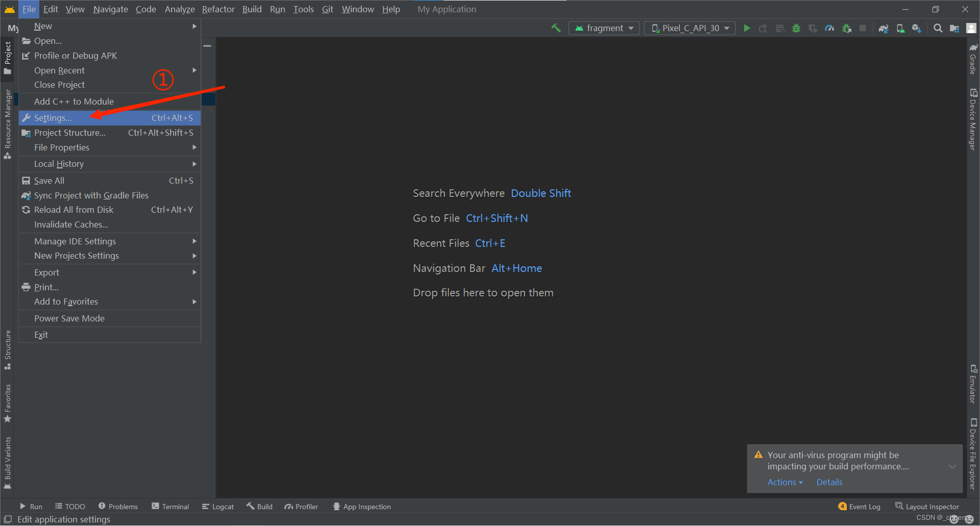Toggle Power Save Mode
The height and width of the screenshot is (526, 980).
110,318
